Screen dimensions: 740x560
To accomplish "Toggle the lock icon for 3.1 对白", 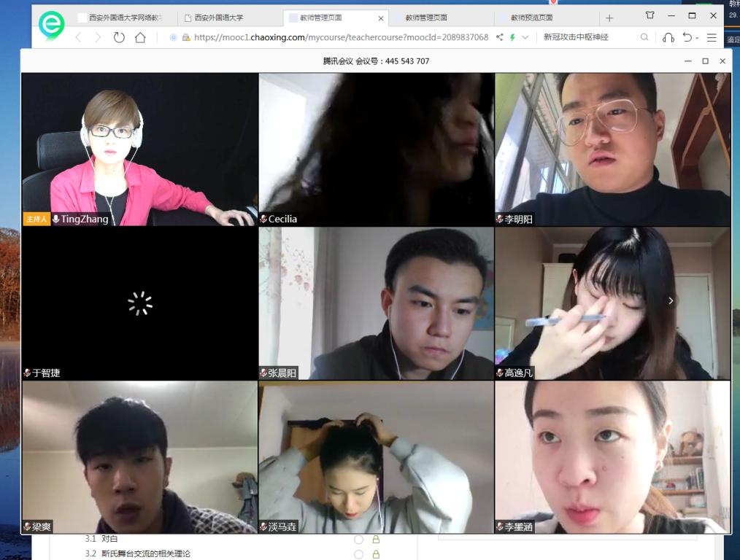I will (x=377, y=540).
